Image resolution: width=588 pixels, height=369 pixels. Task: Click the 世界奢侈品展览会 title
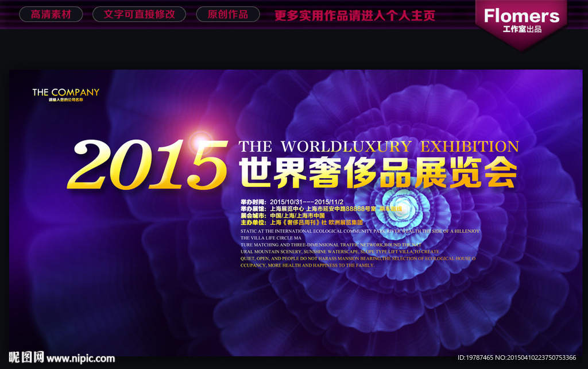pos(378,172)
